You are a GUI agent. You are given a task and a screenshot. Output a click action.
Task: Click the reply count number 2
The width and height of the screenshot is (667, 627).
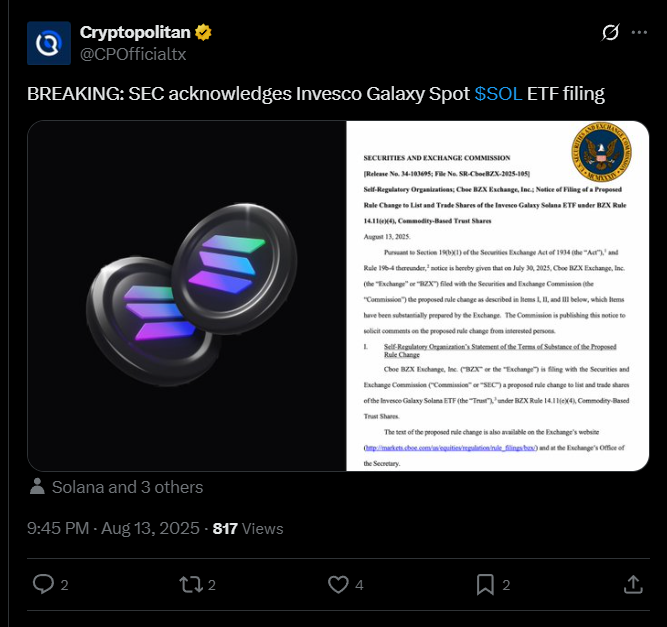click(64, 585)
